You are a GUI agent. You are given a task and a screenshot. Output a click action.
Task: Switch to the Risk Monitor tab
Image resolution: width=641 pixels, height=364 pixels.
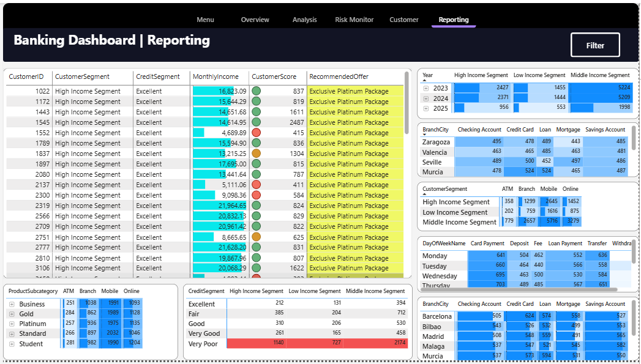pos(354,20)
